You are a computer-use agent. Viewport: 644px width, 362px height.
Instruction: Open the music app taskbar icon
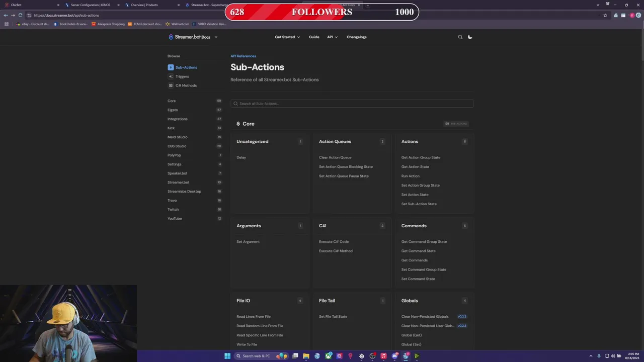point(383,356)
